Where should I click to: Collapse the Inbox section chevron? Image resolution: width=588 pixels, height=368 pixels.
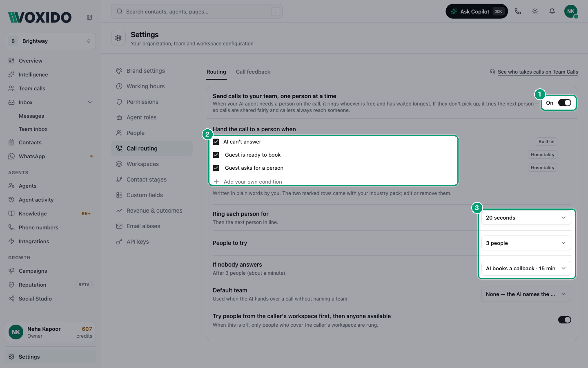tap(90, 102)
